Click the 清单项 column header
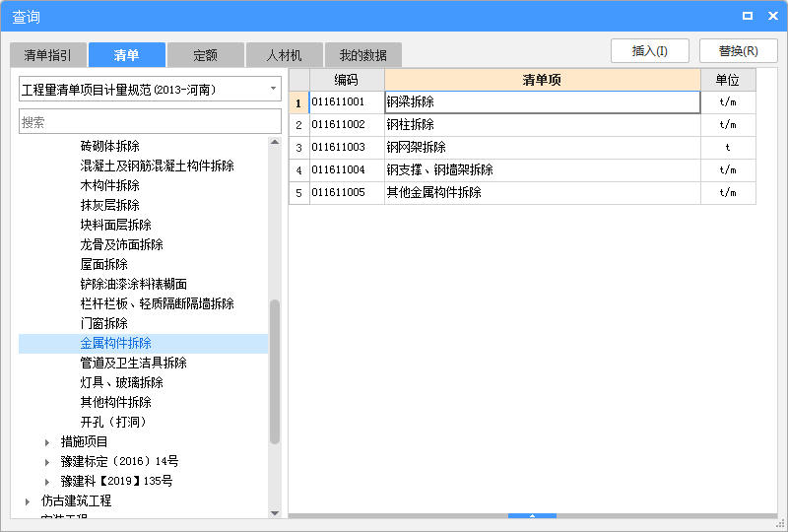788x532 pixels. pyautogui.click(x=543, y=80)
